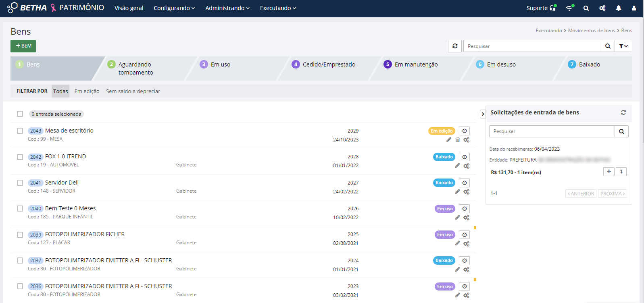Open gears options for Mesa de escritório
The image size is (644, 303).
[x=466, y=140]
